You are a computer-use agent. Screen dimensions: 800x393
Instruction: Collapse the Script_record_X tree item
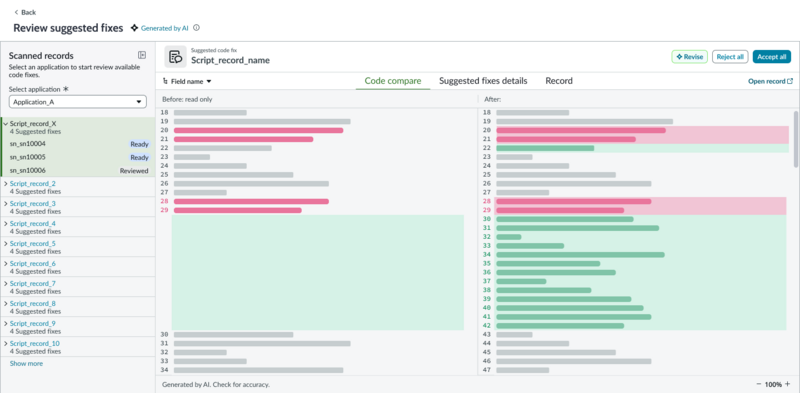6,124
